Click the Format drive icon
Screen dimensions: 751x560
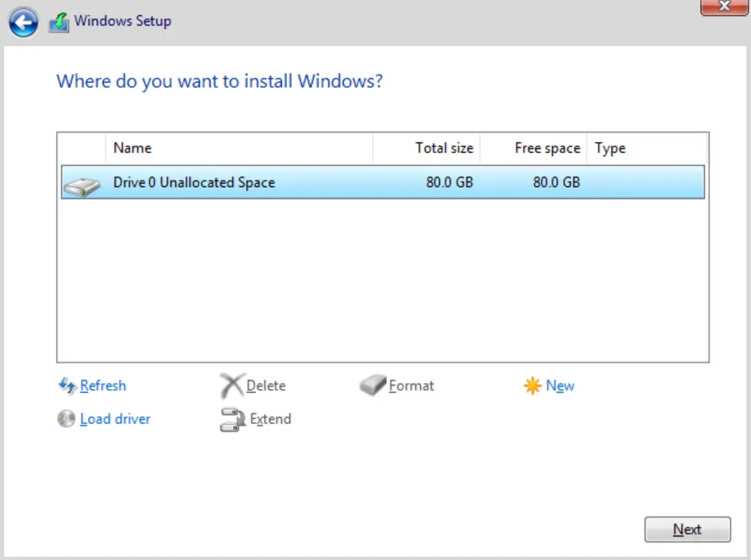pos(371,386)
